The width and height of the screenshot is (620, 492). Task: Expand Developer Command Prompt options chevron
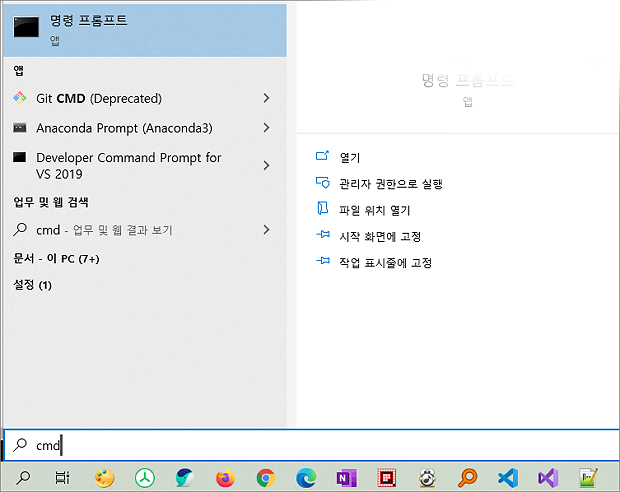point(267,165)
